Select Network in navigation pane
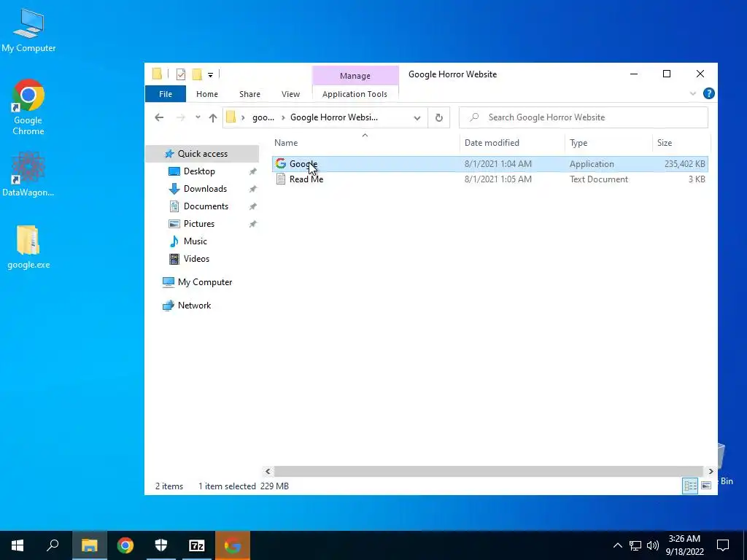 194,306
